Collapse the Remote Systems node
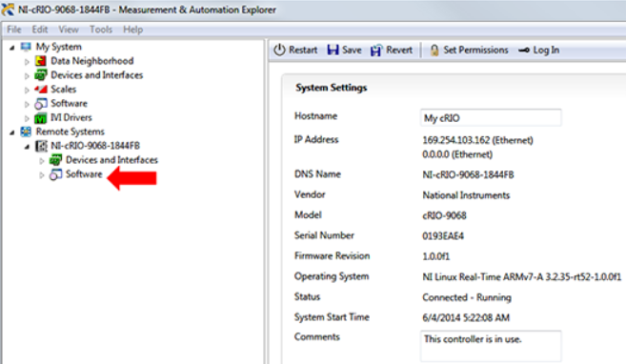This screenshot has width=626, height=364. click(x=12, y=132)
